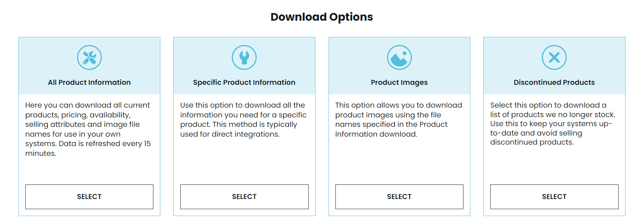
Task: Click the Discontinued Products title
Action: 554,82
